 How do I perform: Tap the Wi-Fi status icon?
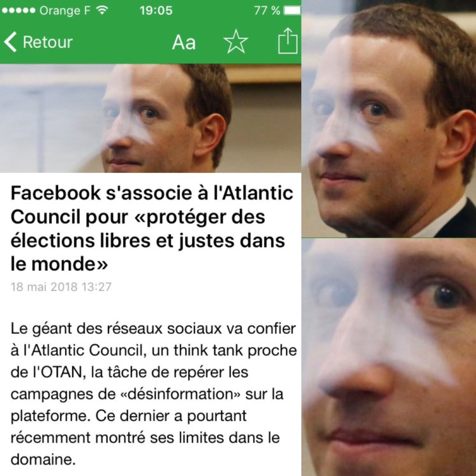[102, 10]
